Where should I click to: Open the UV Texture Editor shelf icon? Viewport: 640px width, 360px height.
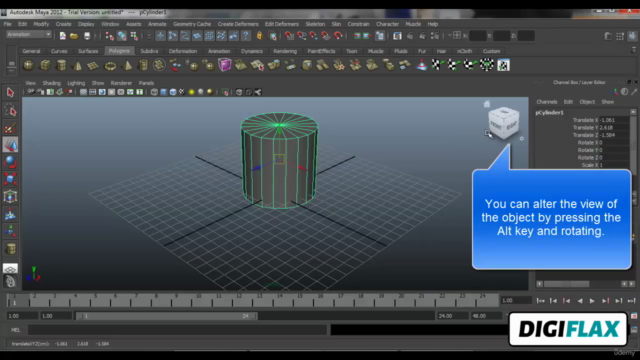tap(503, 65)
